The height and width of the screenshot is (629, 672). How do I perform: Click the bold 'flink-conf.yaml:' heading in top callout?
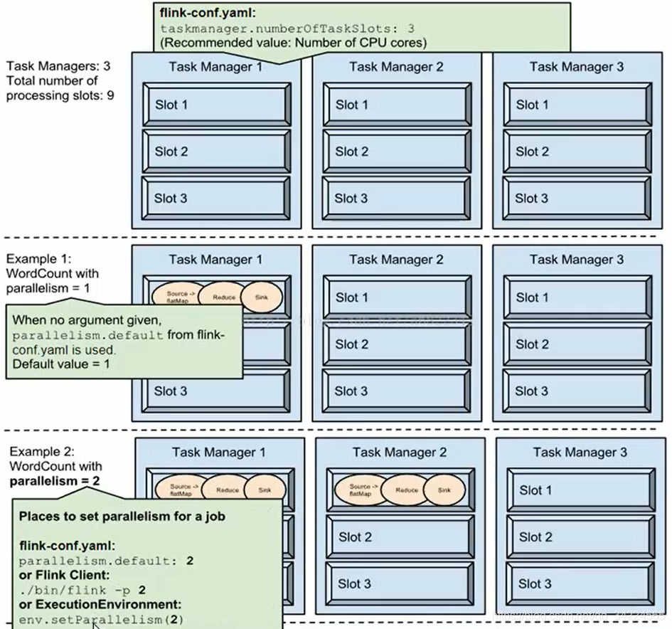click(208, 13)
